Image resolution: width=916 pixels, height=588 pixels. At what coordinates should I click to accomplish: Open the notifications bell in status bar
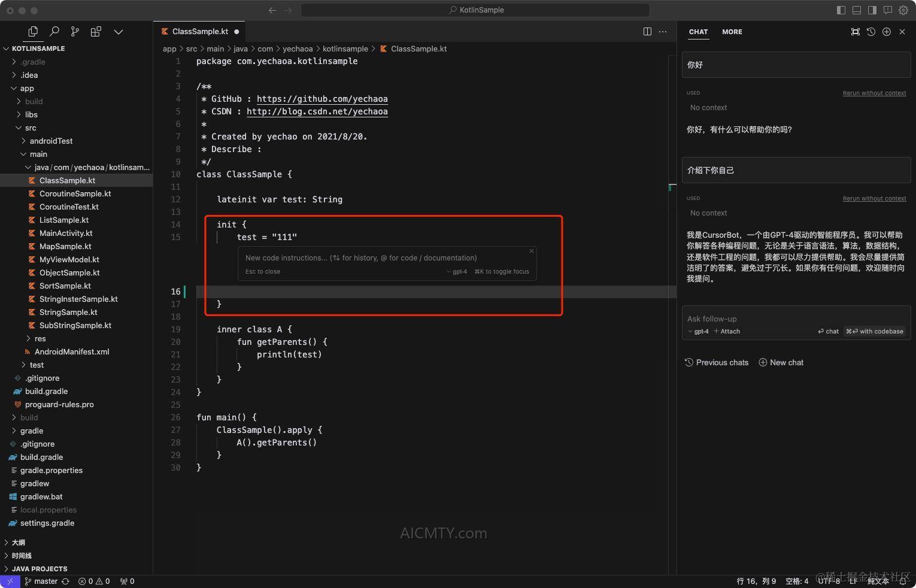coord(903,581)
